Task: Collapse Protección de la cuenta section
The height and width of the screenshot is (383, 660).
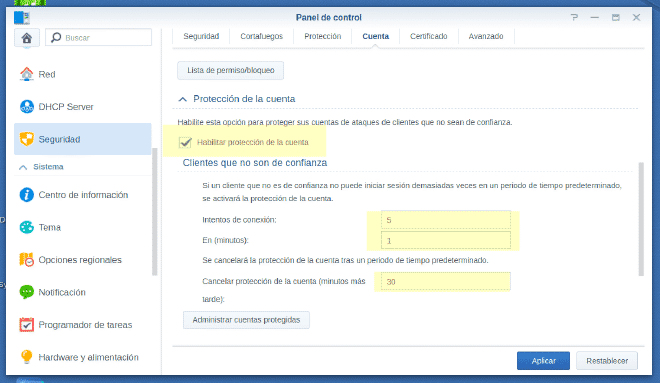Action: [182, 99]
